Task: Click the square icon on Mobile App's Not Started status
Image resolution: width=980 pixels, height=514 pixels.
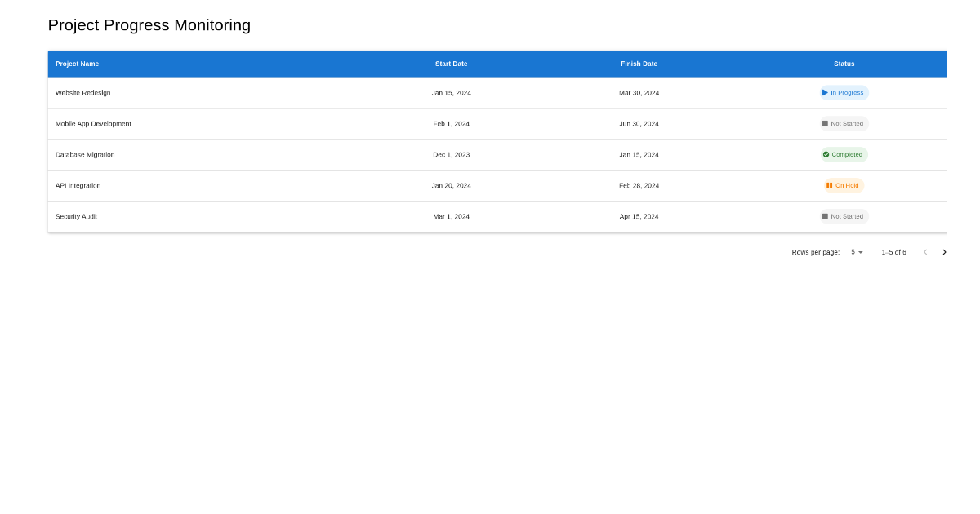Action: click(x=825, y=124)
